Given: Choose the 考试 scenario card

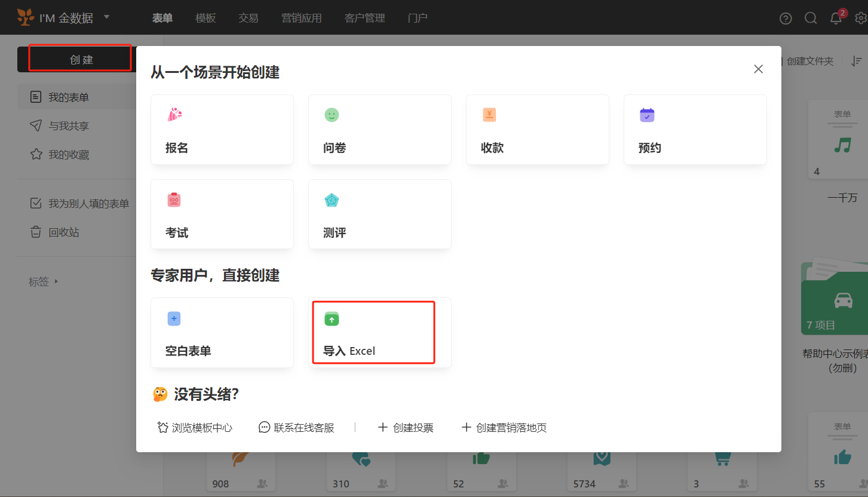Looking at the screenshot, I should point(222,214).
